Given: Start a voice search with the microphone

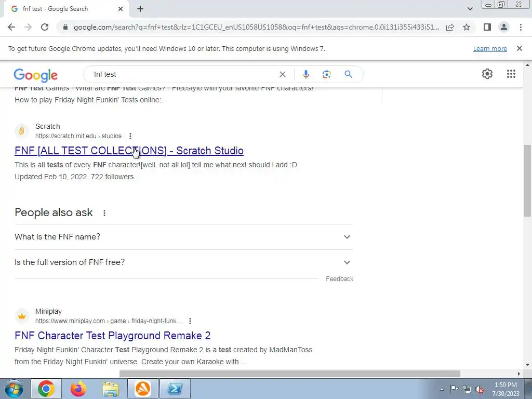Looking at the screenshot, I should tap(305, 74).
